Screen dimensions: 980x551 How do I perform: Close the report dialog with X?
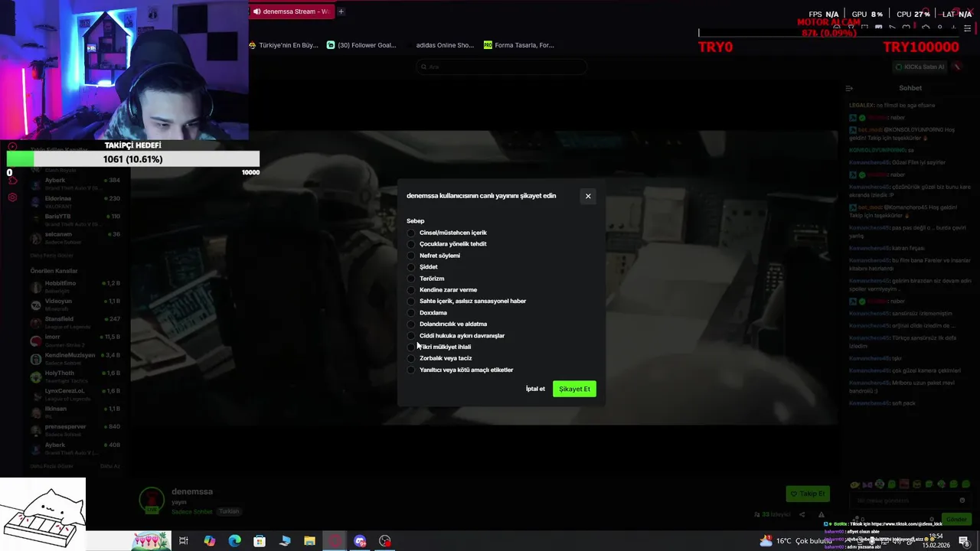pos(588,196)
